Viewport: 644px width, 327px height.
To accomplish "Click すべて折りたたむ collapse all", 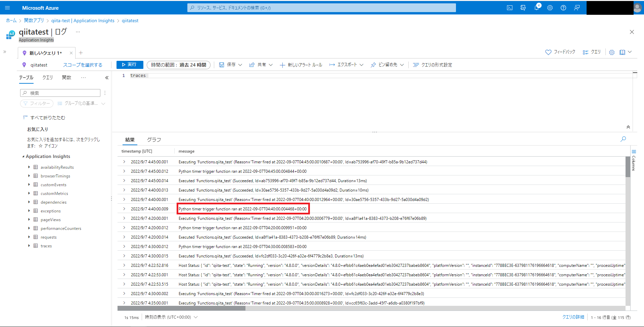I will click(44, 118).
